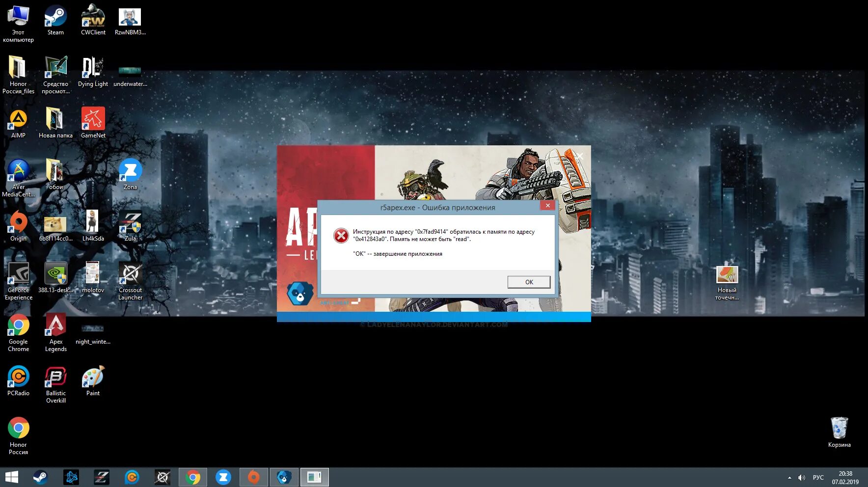Change the РУС input language
Viewport: 868px width, 487px height.
(x=818, y=477)
